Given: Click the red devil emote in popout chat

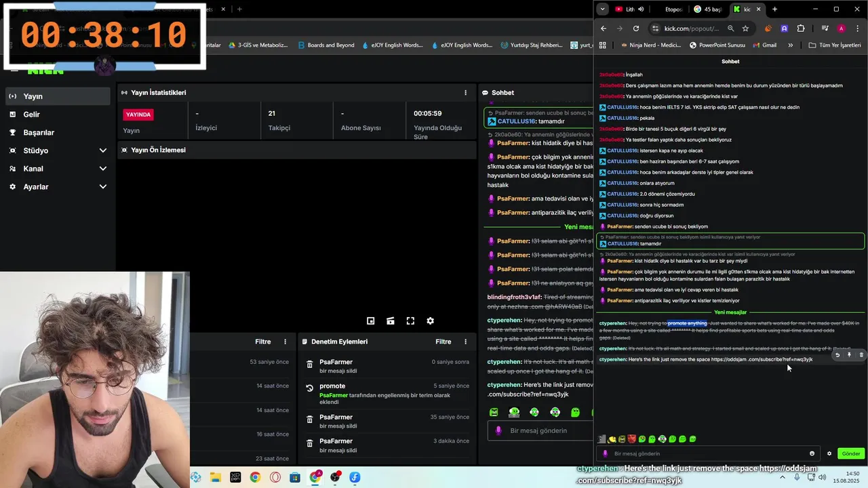Looking at the screenshot, I should pos(632,439).
